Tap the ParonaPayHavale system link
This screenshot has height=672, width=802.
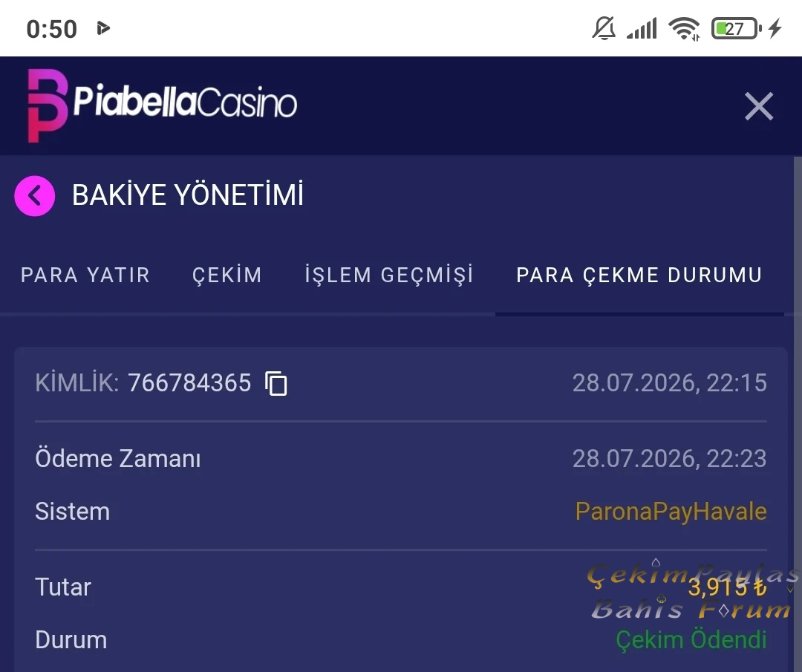coord(671,512)
